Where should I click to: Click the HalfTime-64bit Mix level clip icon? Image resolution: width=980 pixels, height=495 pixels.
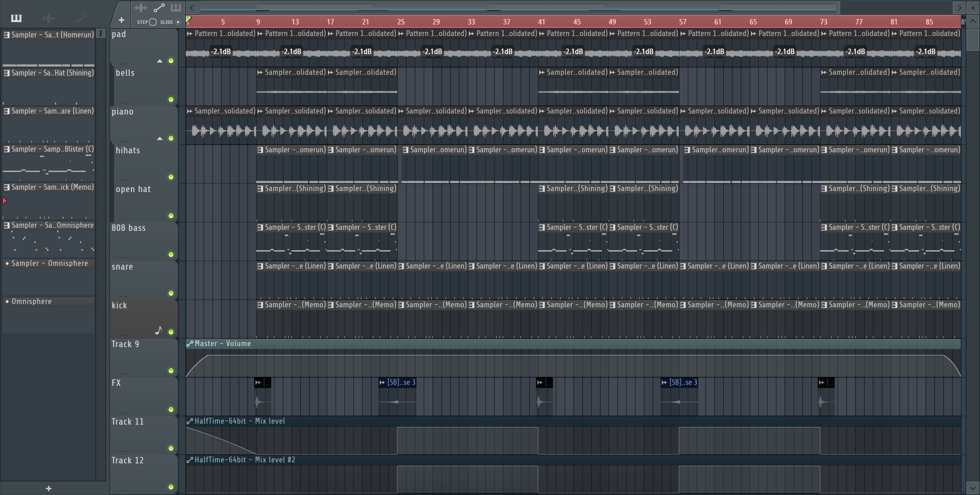[190, 421]
